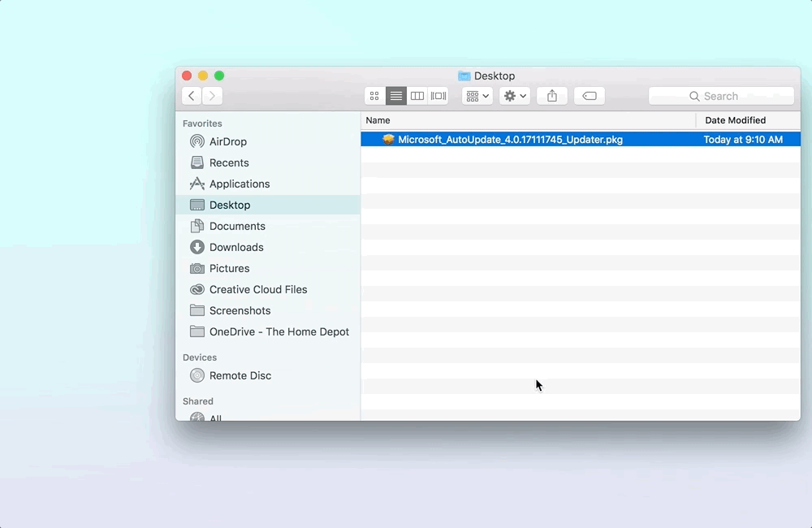
Task: Click the Share toolbar icon
Action: click(x=552, y=96)
